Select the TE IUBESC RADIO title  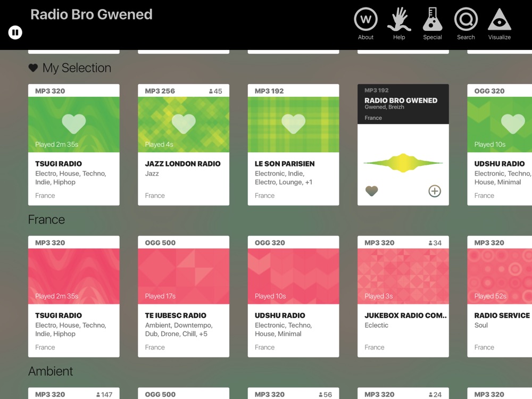[x=176, y=315]
